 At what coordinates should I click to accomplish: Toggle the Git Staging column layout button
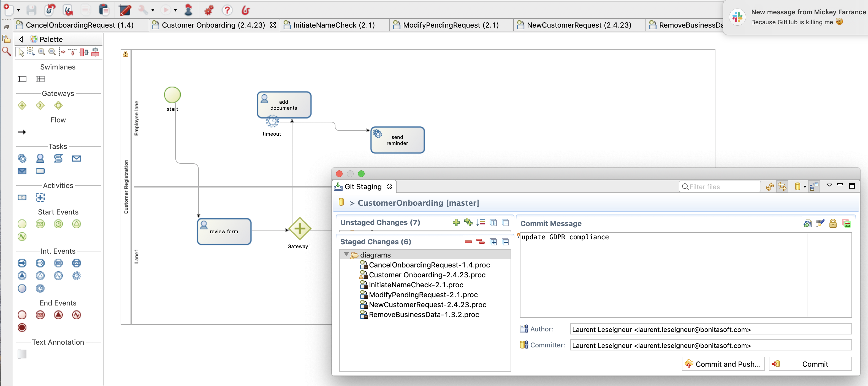(x=814, y=187)
